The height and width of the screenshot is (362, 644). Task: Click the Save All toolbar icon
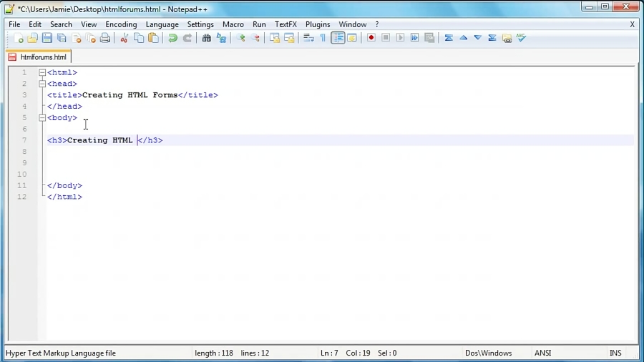click(x=62, y=38)
